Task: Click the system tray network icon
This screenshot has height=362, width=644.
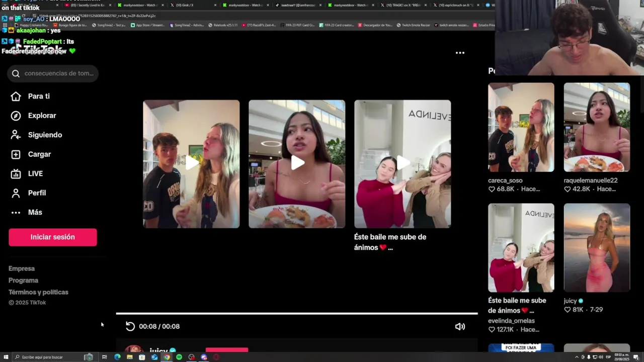Action: 595,357
